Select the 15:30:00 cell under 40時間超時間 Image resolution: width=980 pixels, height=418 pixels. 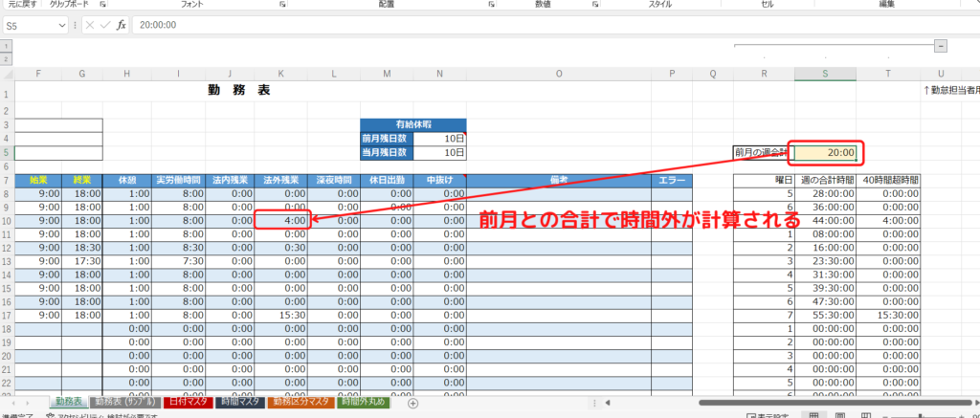(x=888, y=317)
